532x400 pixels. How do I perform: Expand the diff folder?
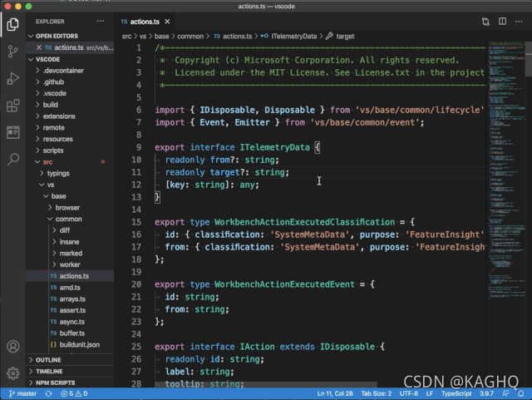tap(70, 230)
